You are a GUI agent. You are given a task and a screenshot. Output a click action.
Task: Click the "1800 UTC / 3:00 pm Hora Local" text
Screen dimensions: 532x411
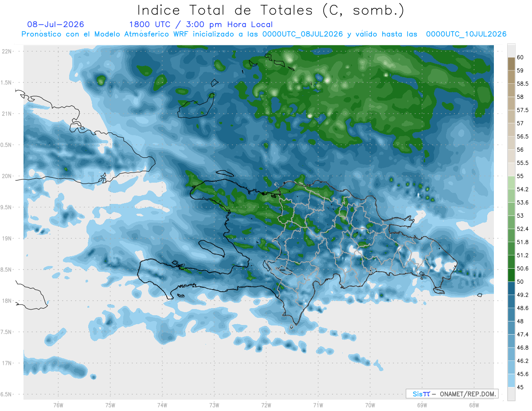(201, 25)
